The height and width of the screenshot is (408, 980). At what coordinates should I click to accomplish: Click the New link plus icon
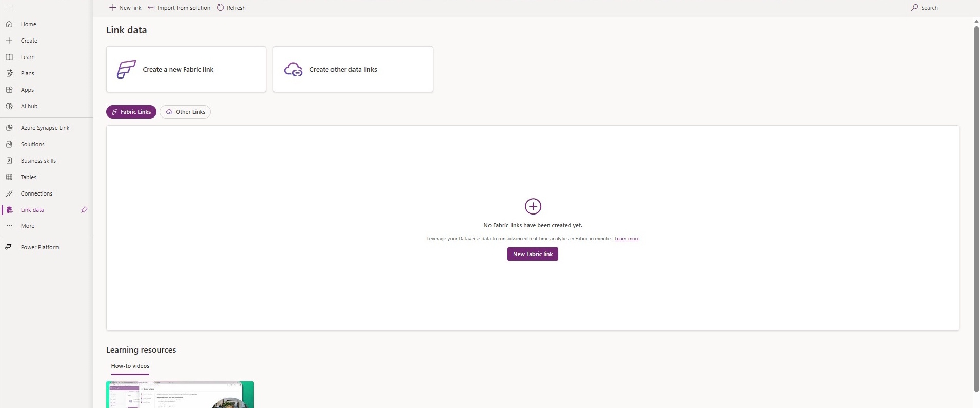[113, 8]
